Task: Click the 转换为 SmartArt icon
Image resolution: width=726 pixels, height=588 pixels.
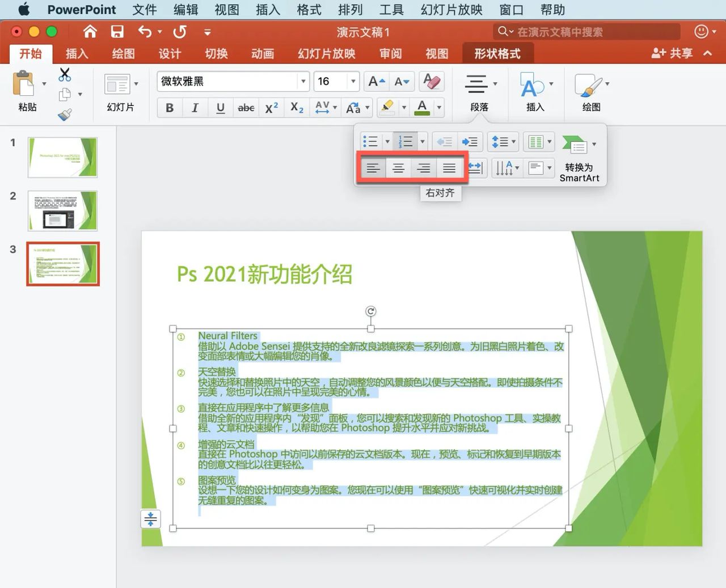Action: (x=575, y=145)
